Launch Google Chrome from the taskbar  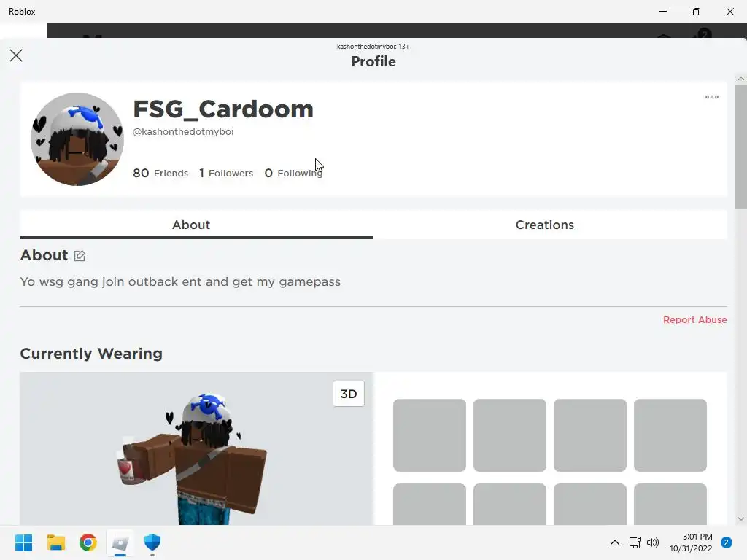coord(88,542)
